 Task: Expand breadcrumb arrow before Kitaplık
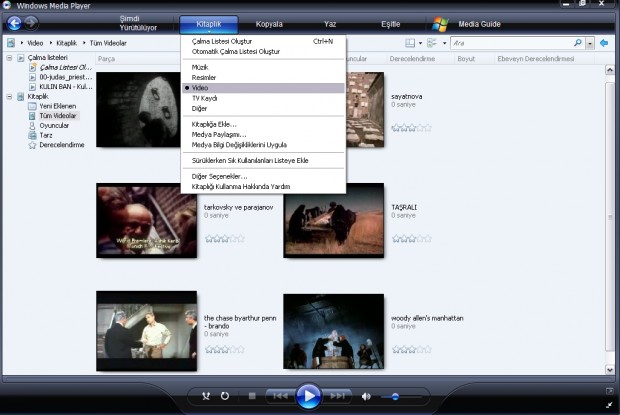(51, 43)
